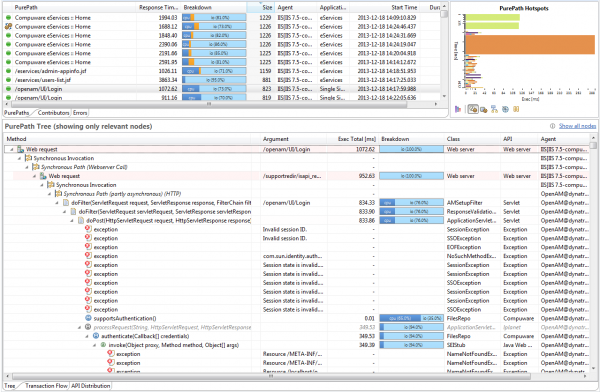This screenshot has height=392, width=600.
Task: Click the info icon beside Show all nodes
Action: click(552, 126)
